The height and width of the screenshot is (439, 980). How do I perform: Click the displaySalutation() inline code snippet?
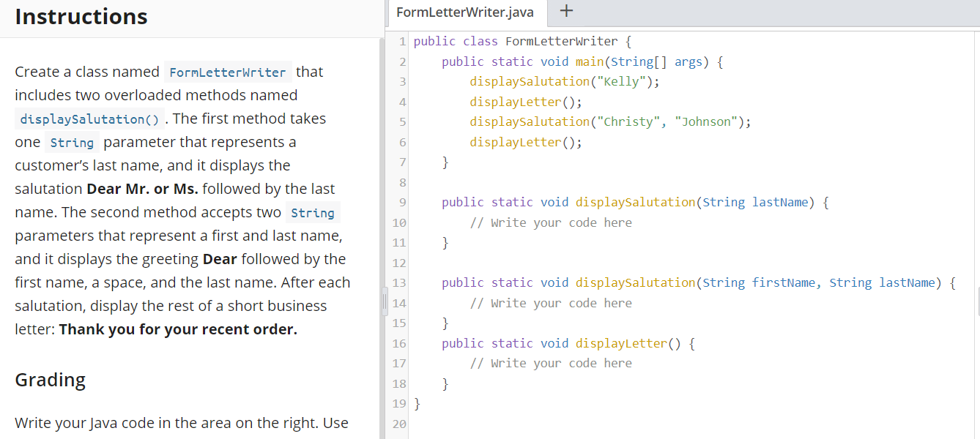coord(89,119)
